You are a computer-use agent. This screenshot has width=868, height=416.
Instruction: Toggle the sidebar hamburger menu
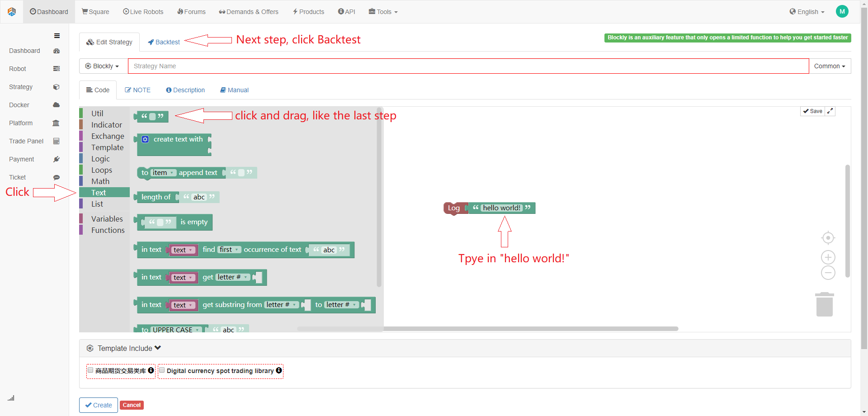(57, 36)
